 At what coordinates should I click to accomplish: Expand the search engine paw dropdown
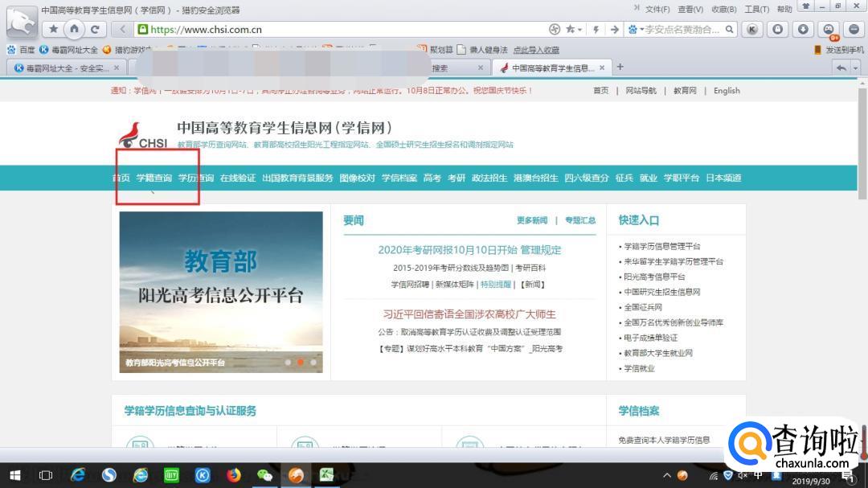[x=641, y=30]
